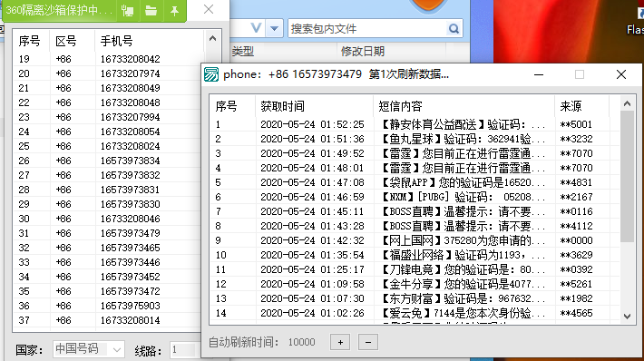Close the 360 sandbox protection bar
This screenshot has height=361, width=644.
pos(209,9)
